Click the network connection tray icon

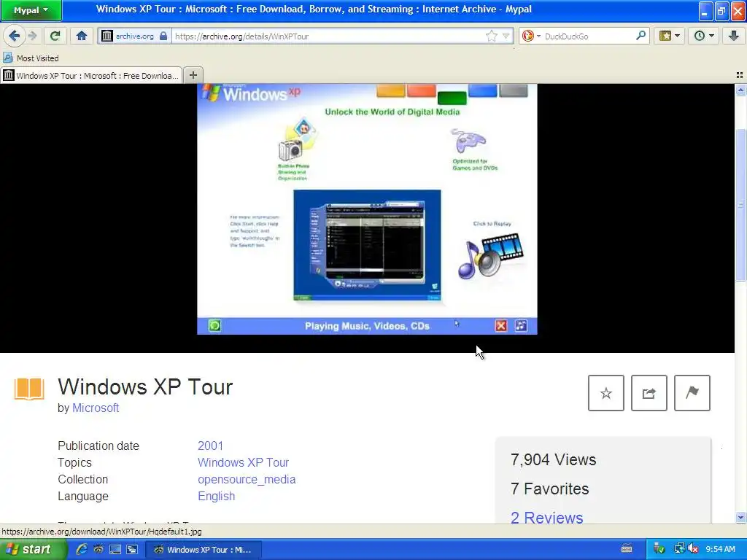tap(679, 549)
